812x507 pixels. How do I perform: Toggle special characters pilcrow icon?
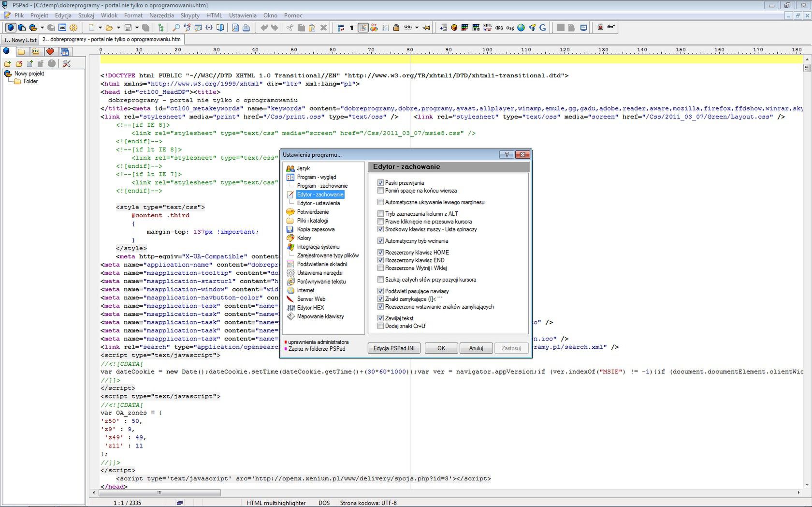[x=351, y=28]
